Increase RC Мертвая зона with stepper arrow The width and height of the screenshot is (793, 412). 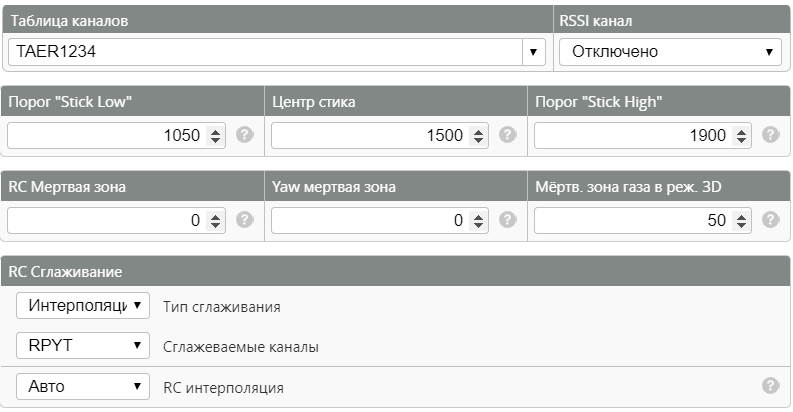[x=215, y=216]
